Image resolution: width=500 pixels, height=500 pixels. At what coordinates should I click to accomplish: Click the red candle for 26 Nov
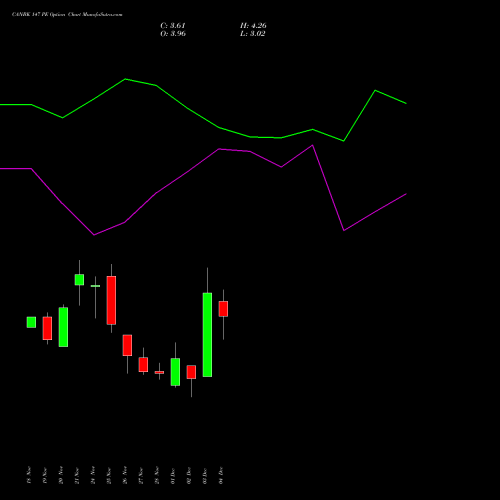(127, 345)
